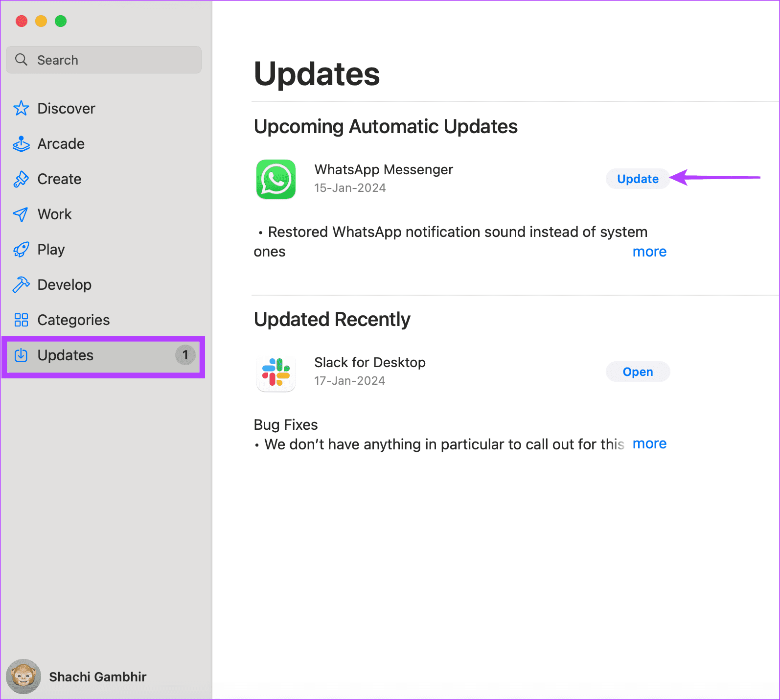Click the WhatsApp Messenger title text
The width and height of the screenshot is (780, 700).
click(384, 169)
